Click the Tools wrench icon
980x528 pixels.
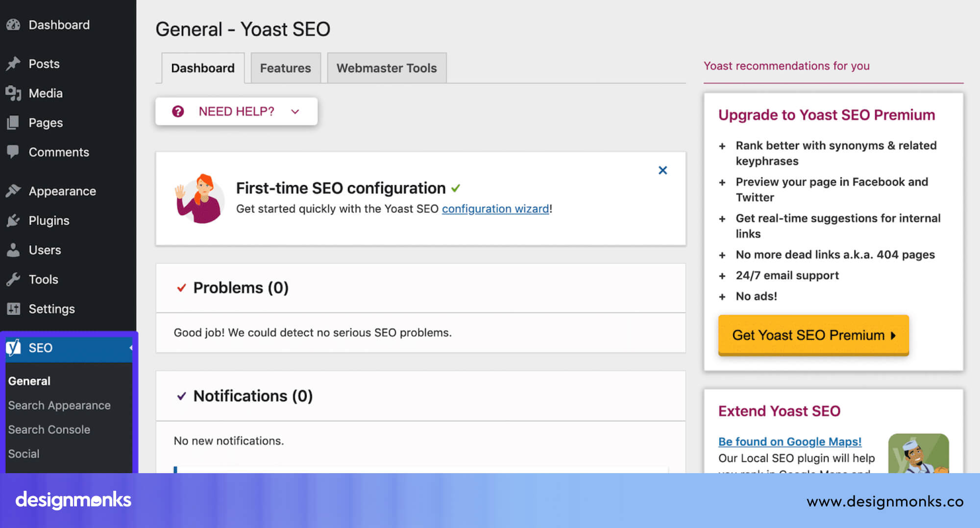click(x=14, y=279)
